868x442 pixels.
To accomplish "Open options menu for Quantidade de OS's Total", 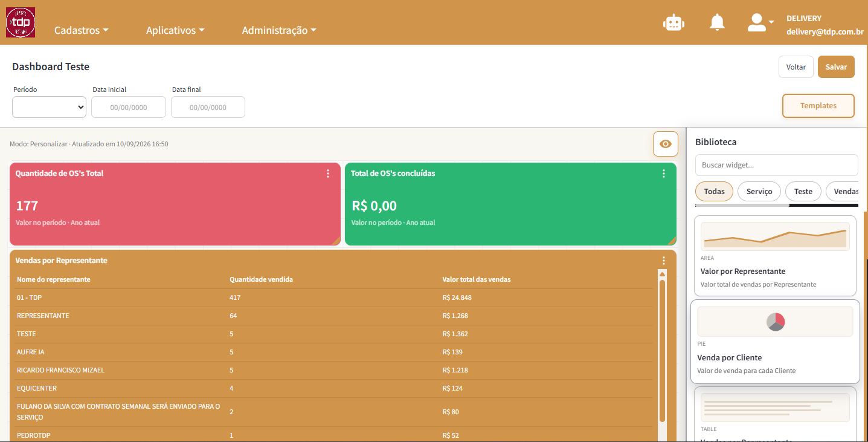I will [x=328, y=174].
